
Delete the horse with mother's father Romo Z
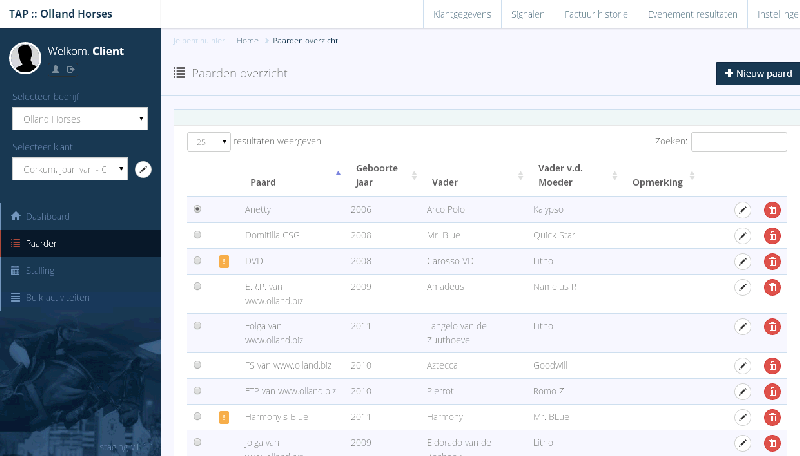[772, 392]
